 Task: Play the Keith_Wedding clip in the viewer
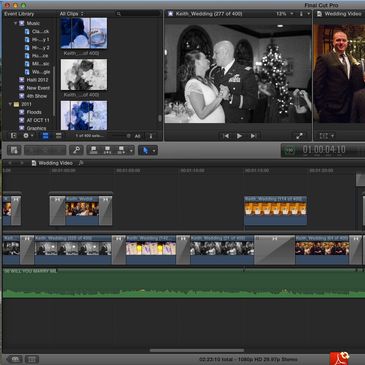click(x=239, y=136)
